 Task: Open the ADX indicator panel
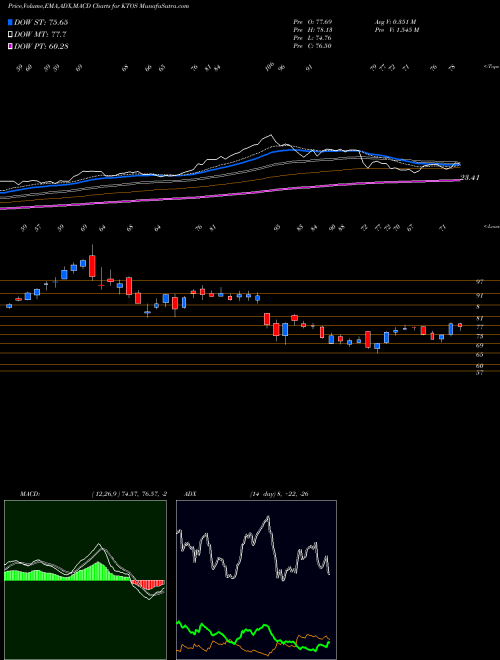click(256, 580)
